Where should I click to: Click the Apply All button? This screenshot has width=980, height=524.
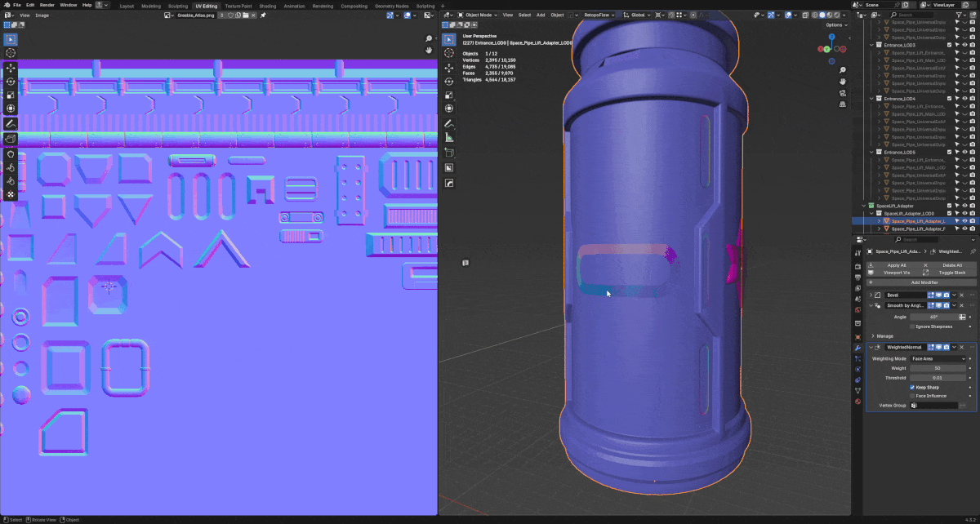[895, 265]
